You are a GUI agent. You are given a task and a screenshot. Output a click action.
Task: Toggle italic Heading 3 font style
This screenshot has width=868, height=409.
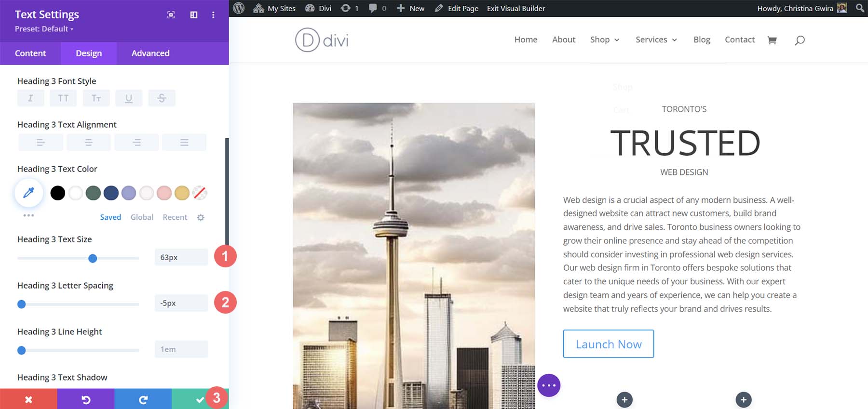click(30, 98)
